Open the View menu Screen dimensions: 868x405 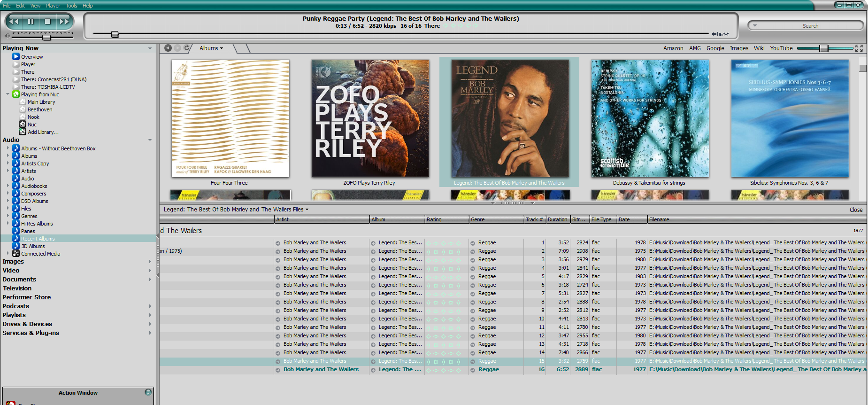(35, 6)
